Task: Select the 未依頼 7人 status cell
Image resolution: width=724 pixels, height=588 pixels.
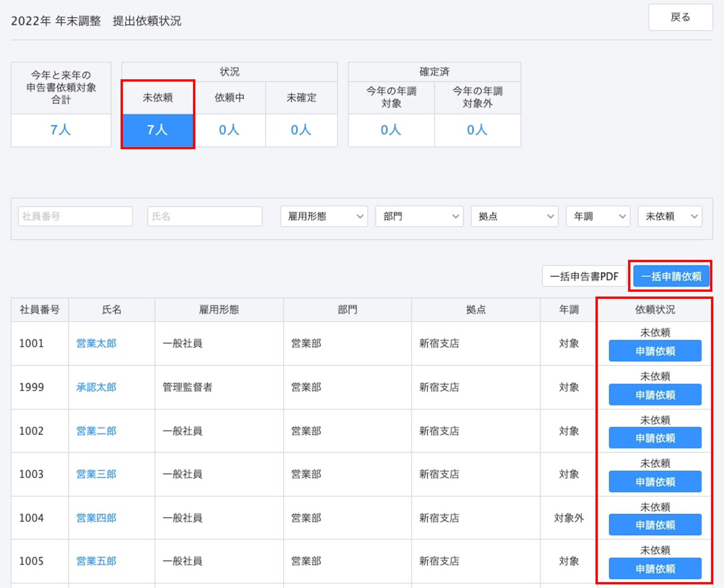Action: 158,130
